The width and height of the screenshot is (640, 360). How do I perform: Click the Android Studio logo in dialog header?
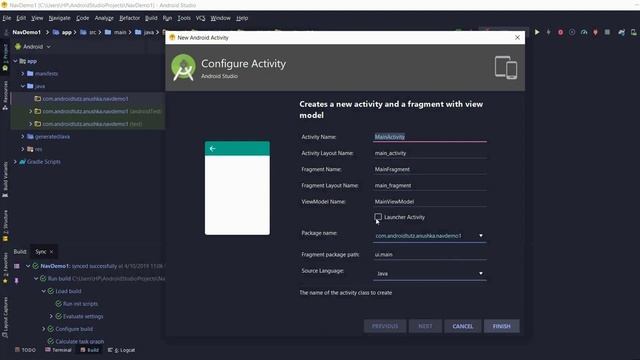coord(183,67)
